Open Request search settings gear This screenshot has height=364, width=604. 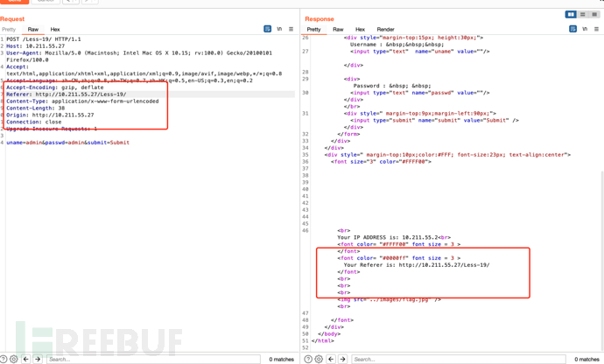pyautogui.click(x=14, y=359)
